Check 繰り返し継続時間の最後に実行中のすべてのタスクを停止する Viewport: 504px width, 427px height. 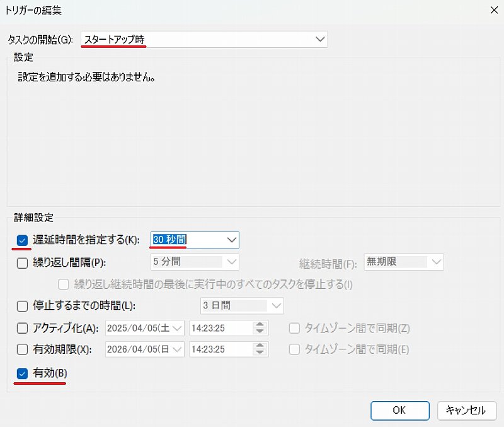click(x=64, y=284)
